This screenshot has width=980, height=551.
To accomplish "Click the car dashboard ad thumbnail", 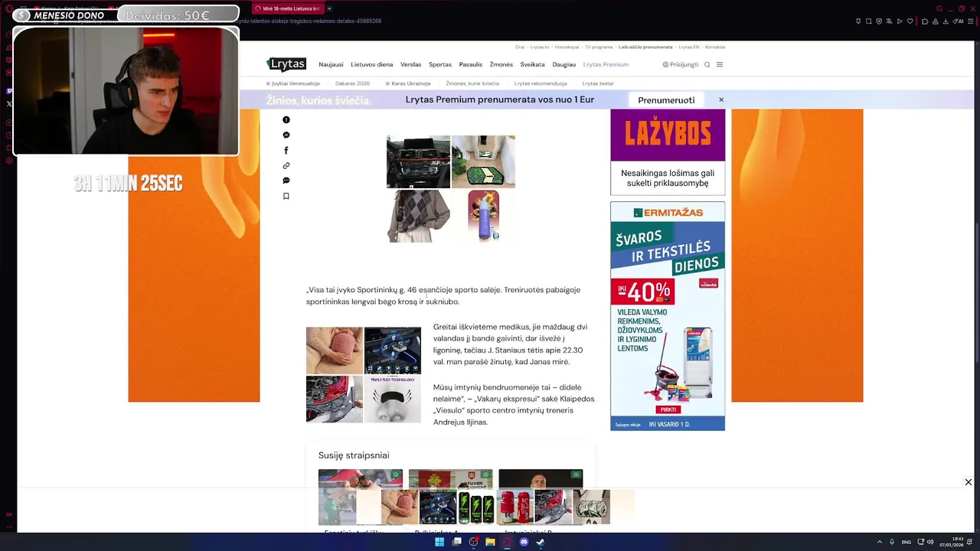I will coord(418,161).
